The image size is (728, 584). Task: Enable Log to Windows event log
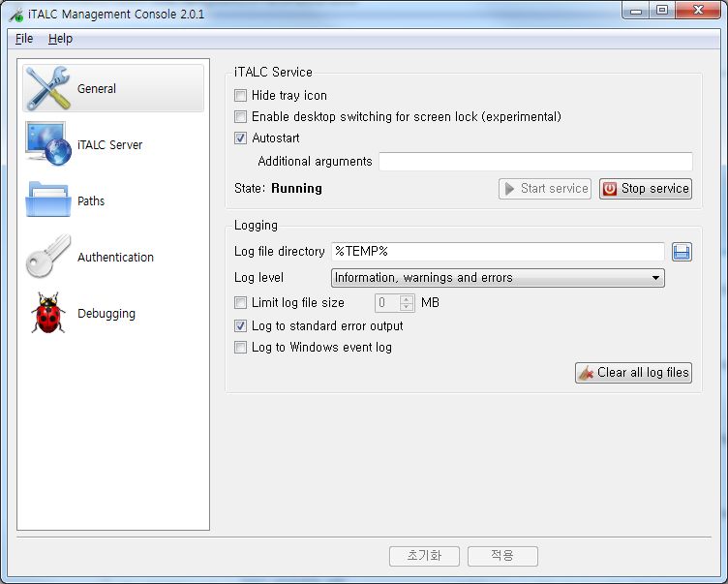point(240,348)
